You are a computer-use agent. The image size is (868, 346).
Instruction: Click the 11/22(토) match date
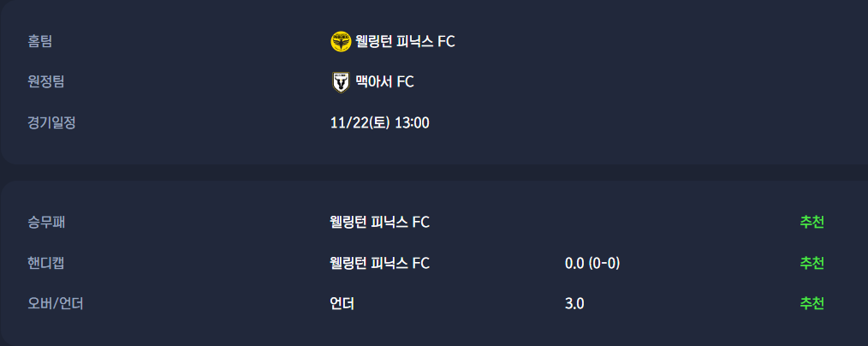tap(360, 122)
